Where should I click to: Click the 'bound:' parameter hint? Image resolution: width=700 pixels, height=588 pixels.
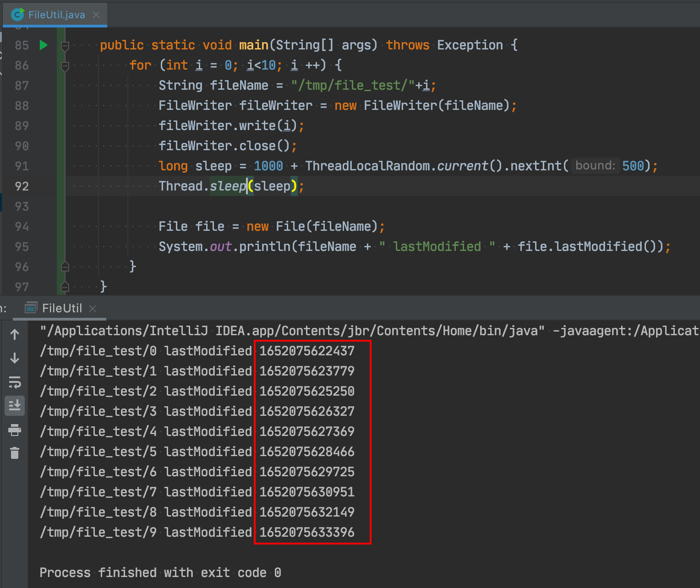tap(595, 166)
